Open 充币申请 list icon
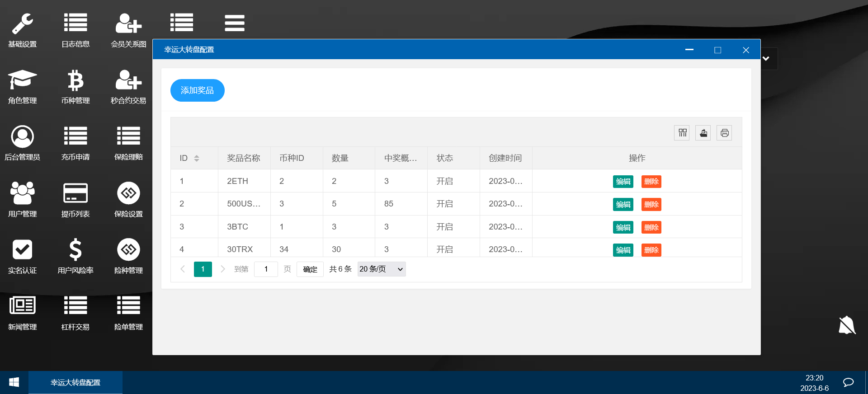 tap(75, 136)
